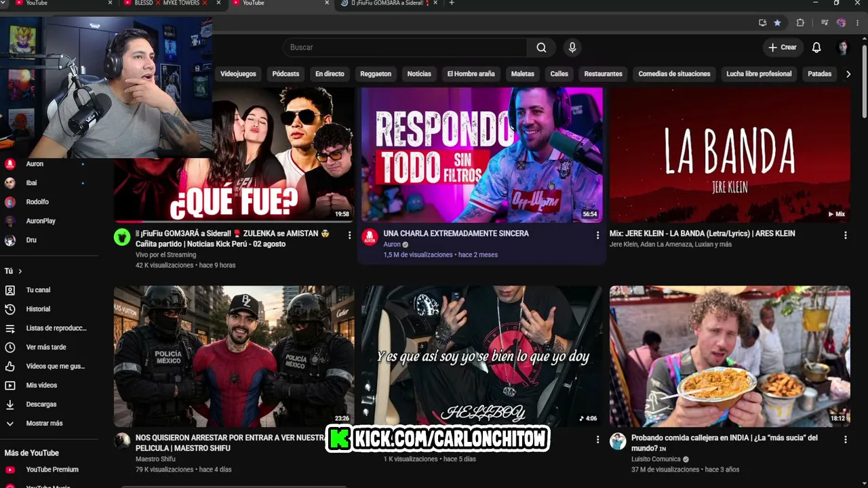
Task: Open the browser extensions puzzle icon
Action: pyautogui.click(x=800, y=22)
